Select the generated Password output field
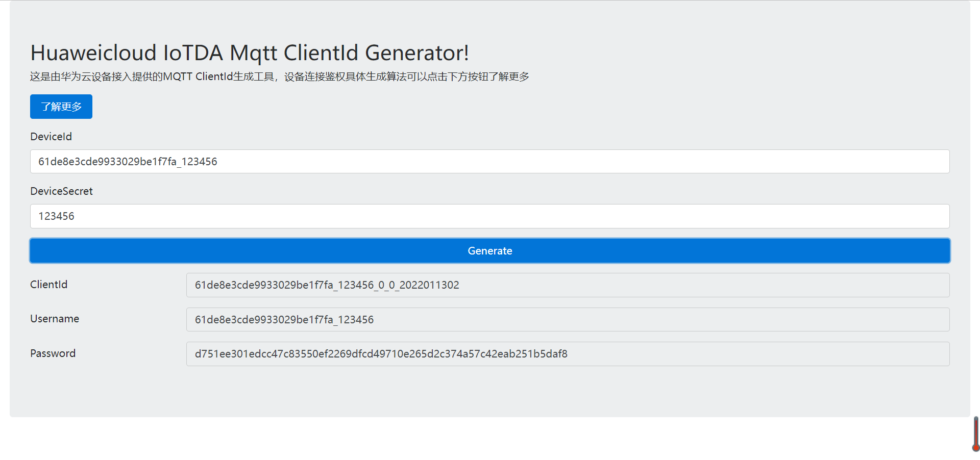 pos(568,354)
